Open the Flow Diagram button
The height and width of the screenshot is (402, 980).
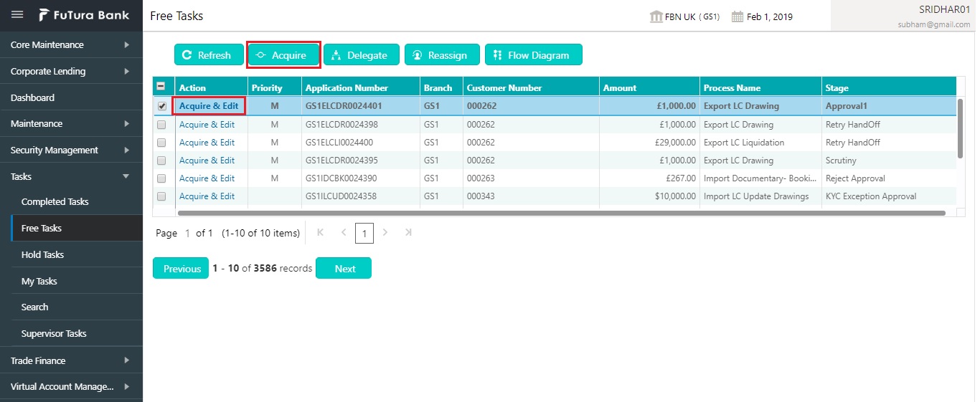click(x=534, y=55)
